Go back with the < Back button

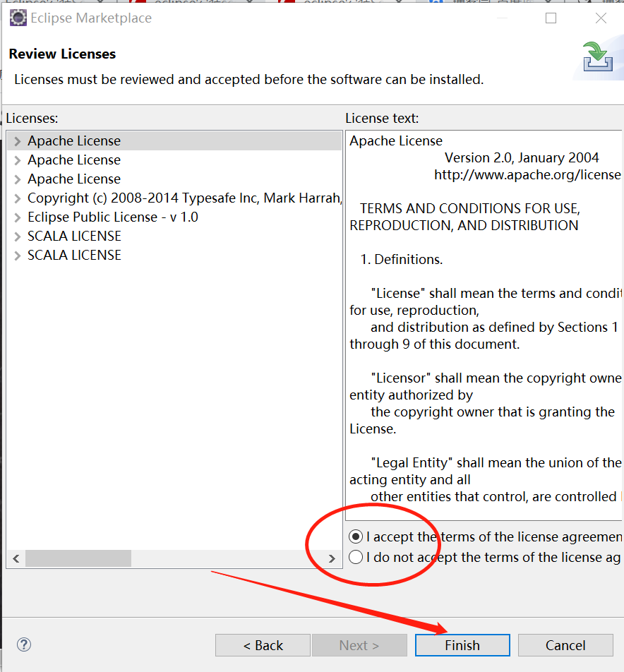(x=263, y=645)
